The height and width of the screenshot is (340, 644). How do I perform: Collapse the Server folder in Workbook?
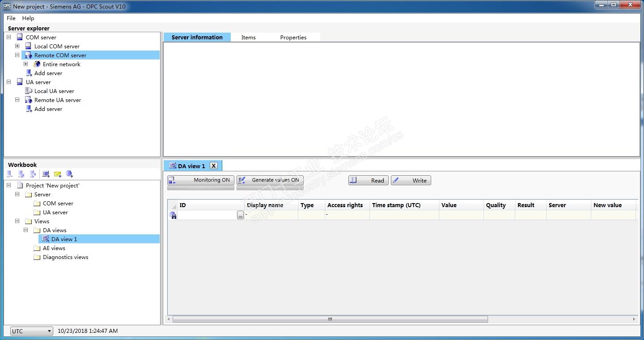click(x=17, y=194)
